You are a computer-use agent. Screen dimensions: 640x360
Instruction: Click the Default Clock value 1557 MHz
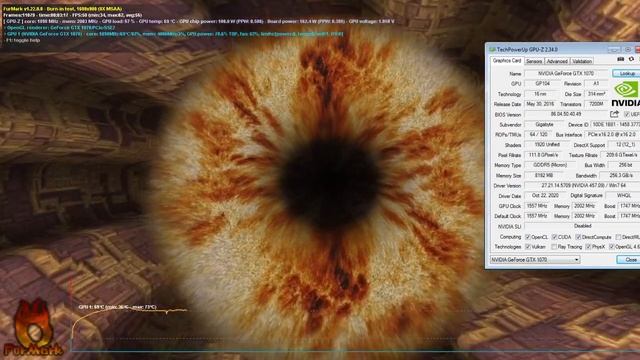click(537, 216)
